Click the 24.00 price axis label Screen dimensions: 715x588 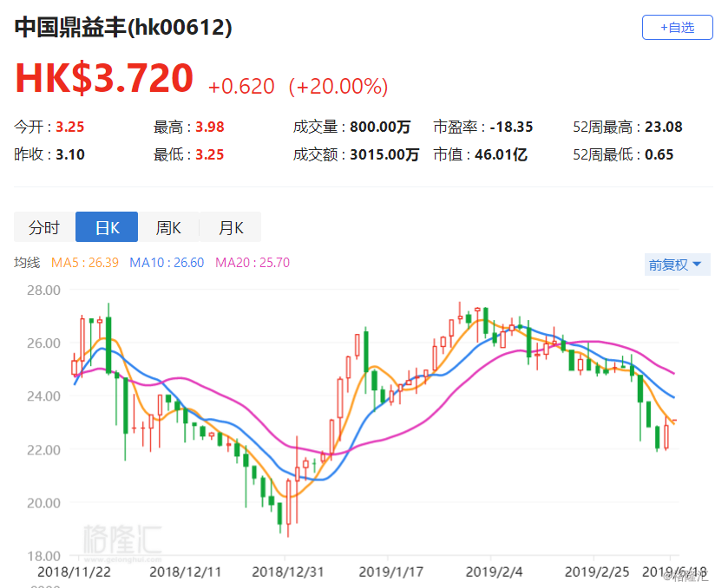pos(43,396)
